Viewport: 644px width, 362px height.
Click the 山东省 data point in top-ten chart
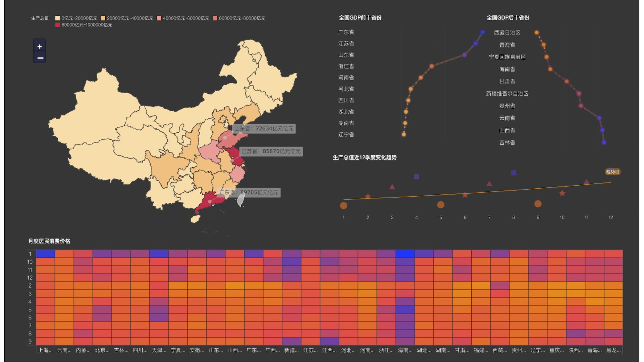pos(464,55)
